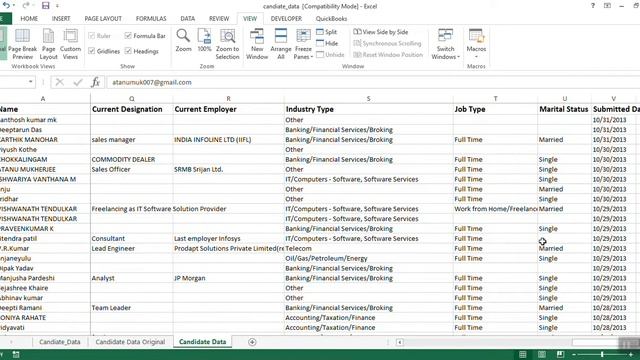Screen dimensions: 640x360
Task: Save the workbook with disk icon
Action: point(46,6)
